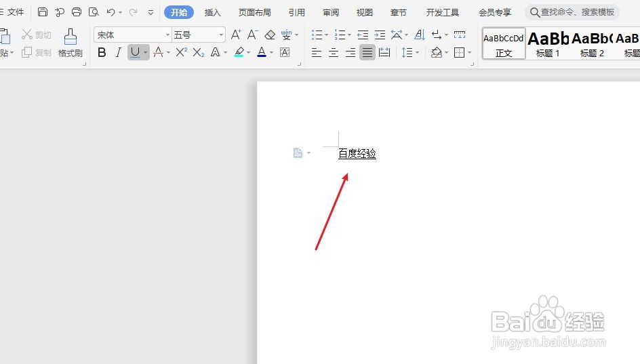640x364 pixels.
Task: Open bullet list style dropdown arrow
Action: point(327,35)
